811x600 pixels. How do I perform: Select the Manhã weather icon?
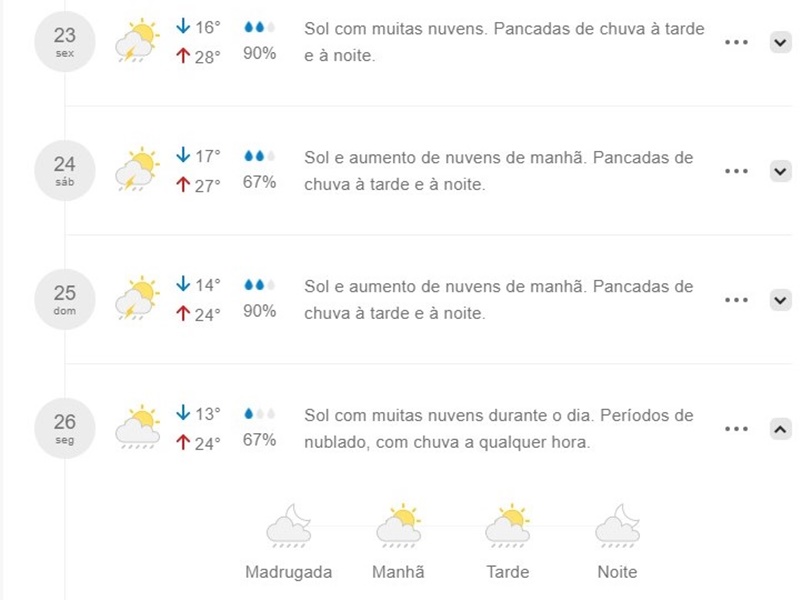398,526
